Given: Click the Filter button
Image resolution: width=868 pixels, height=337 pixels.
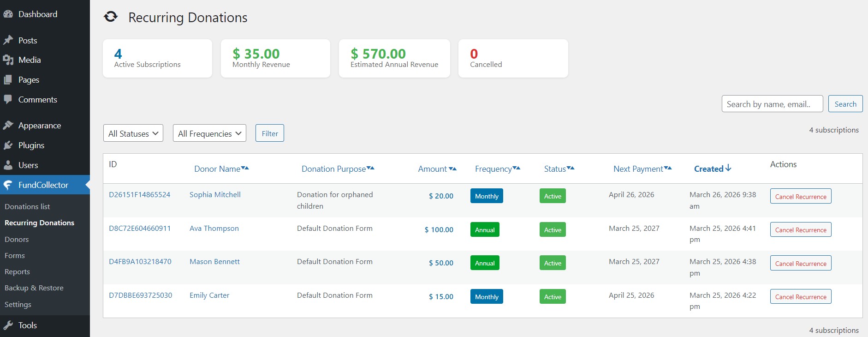Looking at the screenshot, I should click(270, 133).
